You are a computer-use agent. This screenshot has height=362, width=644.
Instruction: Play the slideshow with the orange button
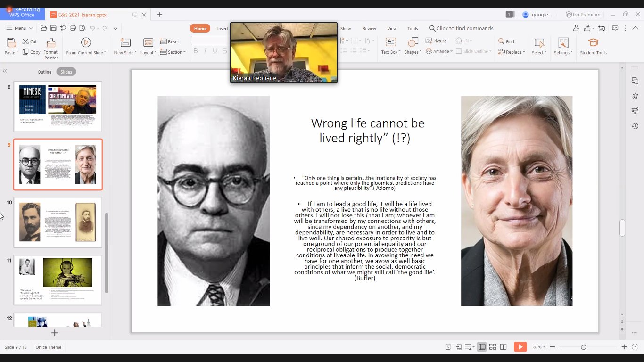point(520,347)
